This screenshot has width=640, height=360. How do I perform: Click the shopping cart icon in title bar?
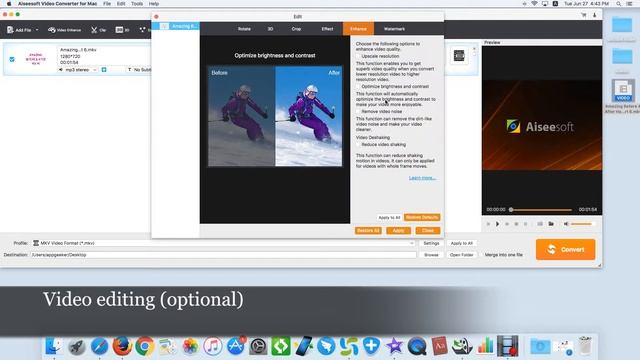tap(584, 15)
